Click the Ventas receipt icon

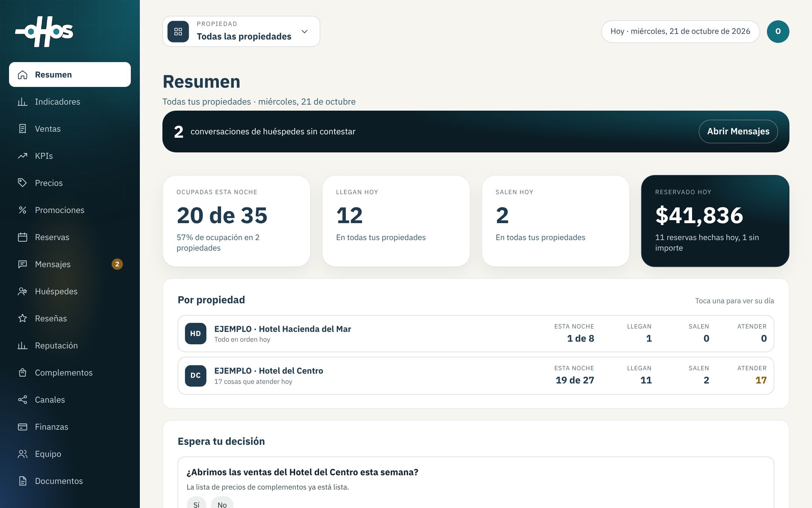(23, 129)
